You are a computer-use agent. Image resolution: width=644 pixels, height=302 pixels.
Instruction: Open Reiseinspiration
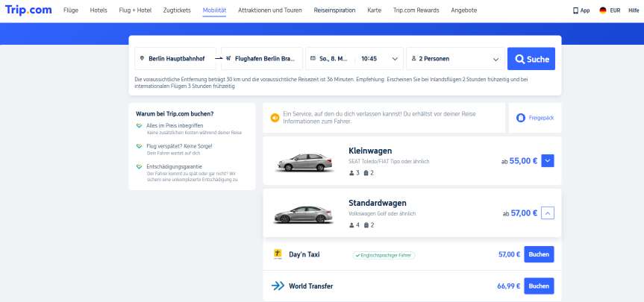335,10
